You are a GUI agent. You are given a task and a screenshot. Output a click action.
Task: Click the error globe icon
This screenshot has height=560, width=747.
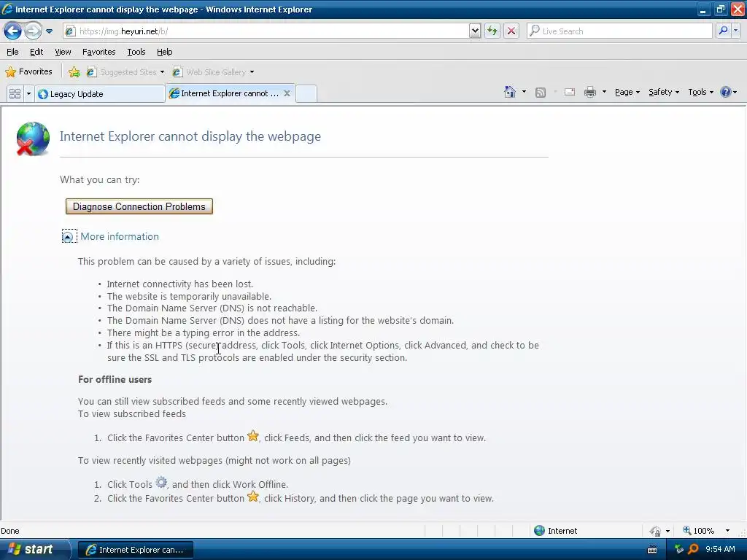(32, 139)
